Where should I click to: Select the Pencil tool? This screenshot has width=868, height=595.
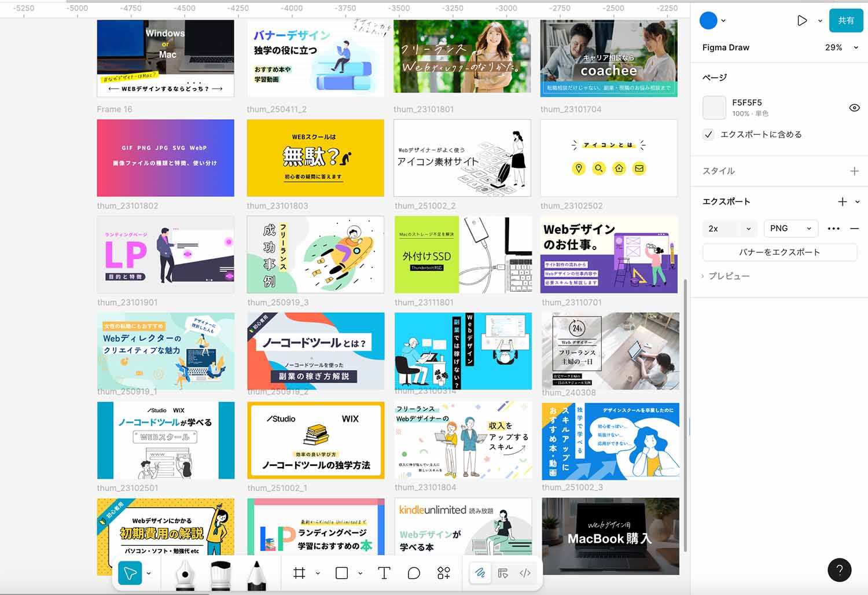click(x=256, y=574)
